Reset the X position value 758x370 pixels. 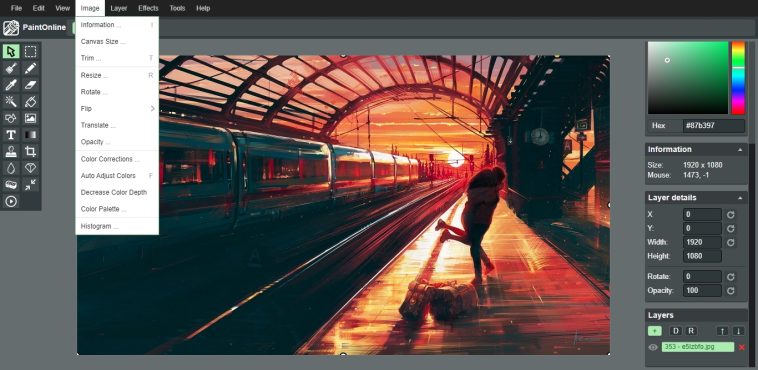click(x=730, y=214)
